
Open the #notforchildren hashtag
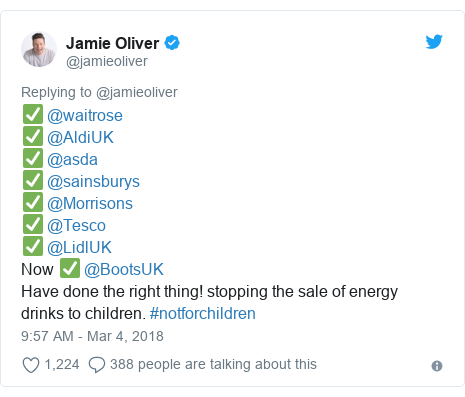click(203, 314)
